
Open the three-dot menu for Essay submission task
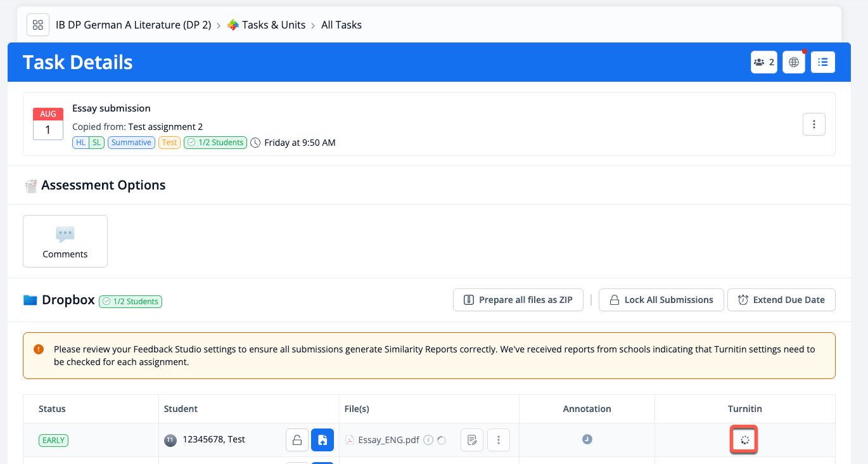coord(814,124)
